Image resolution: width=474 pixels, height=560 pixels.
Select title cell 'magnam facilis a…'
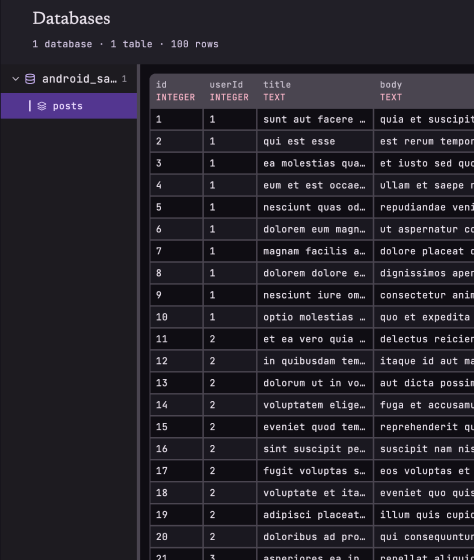pos(315,251)
